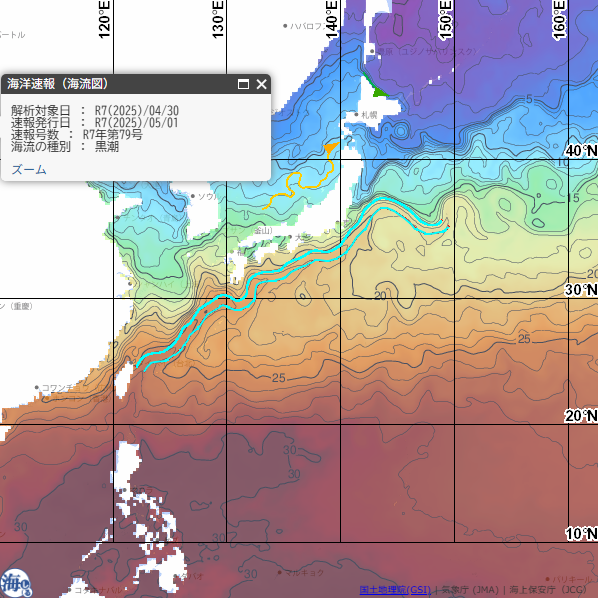Viewport: 598px width, 598px height.
Task: Maximize the 海洋速報 popup window
Action: 243,84
